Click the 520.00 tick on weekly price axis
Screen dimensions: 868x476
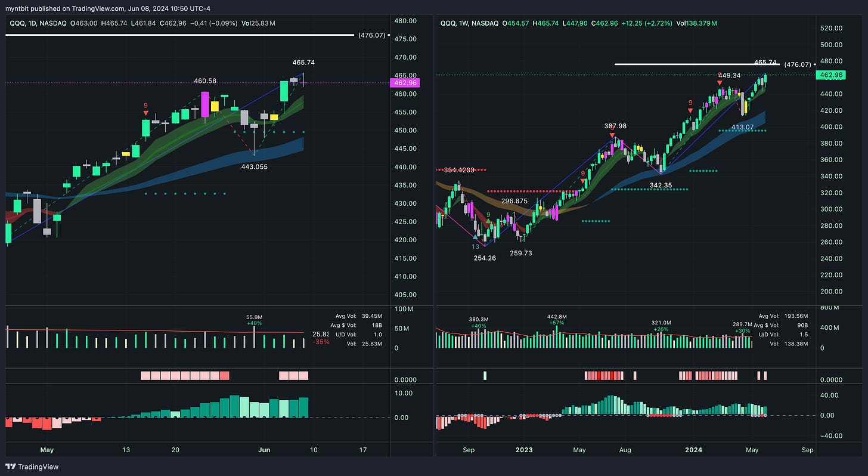coord(832,28)
